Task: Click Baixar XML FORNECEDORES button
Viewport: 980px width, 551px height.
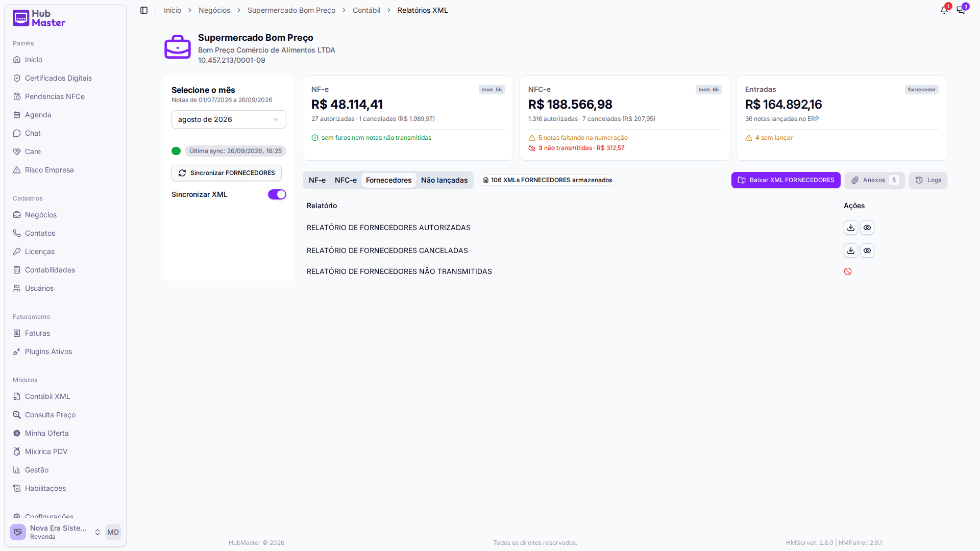Action: (x=786, y=180)
